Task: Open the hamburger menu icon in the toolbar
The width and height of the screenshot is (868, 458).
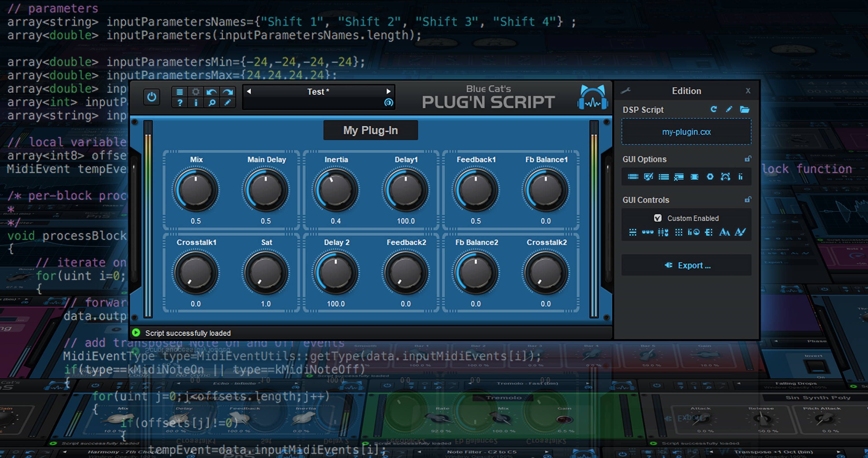Action: pos(180,92)
